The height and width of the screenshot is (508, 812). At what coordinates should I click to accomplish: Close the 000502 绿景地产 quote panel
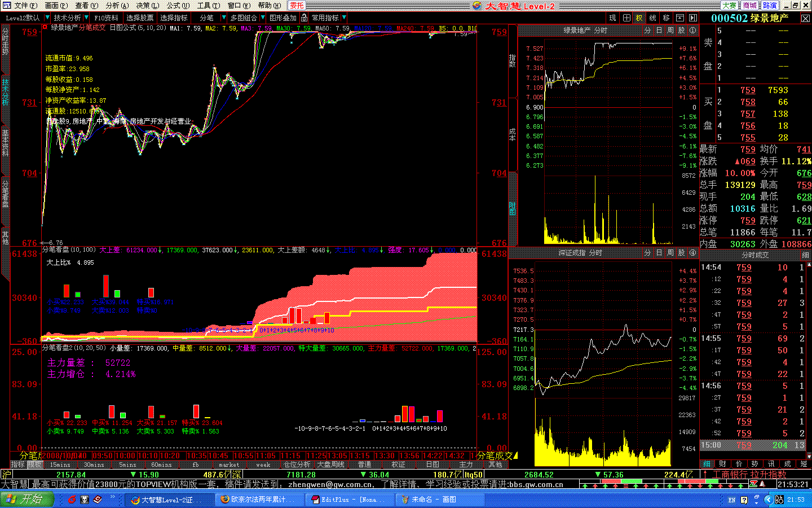805,19
